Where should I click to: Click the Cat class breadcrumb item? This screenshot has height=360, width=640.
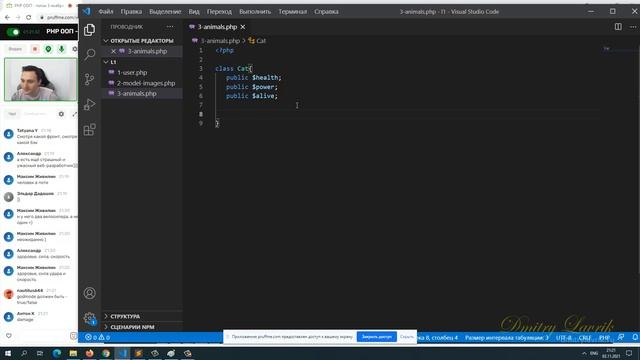(257, 41)
